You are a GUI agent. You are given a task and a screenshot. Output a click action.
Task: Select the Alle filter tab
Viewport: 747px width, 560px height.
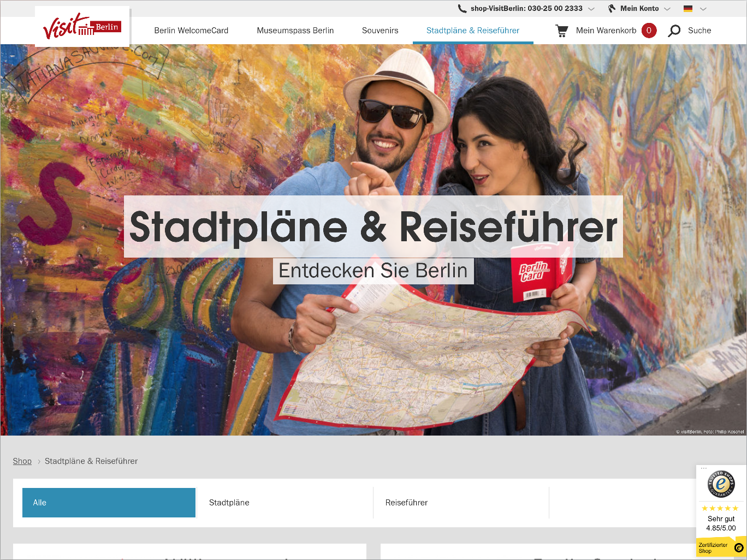click(109, 503)
